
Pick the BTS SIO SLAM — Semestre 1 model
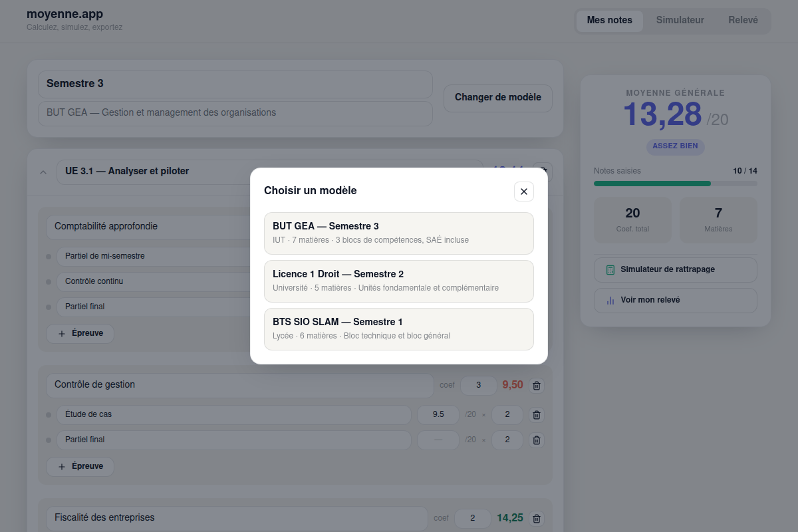(399, 329)
